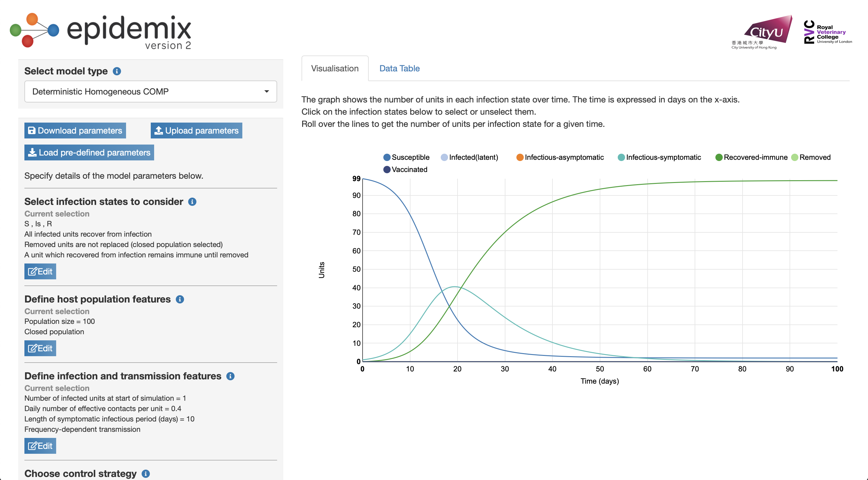The image size is (868, 480).
Task: Click info icon beside Select model type
Action: [117, 71]
